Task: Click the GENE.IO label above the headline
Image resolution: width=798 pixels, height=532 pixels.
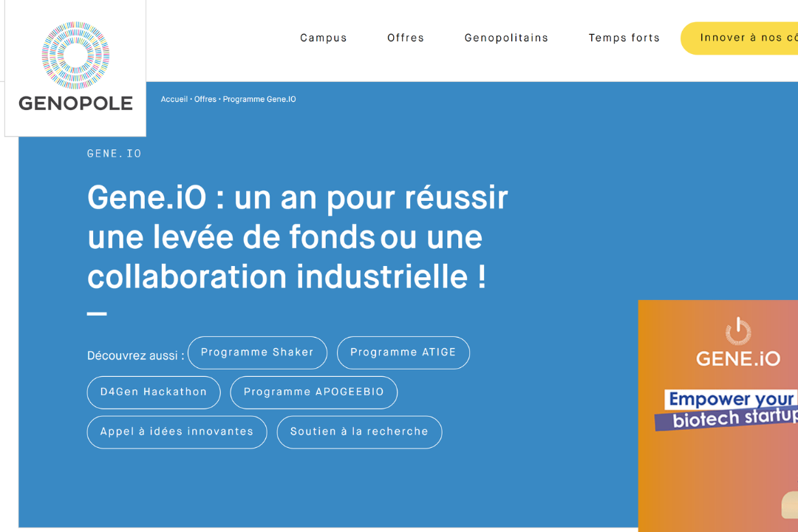Action: point(114,154)
